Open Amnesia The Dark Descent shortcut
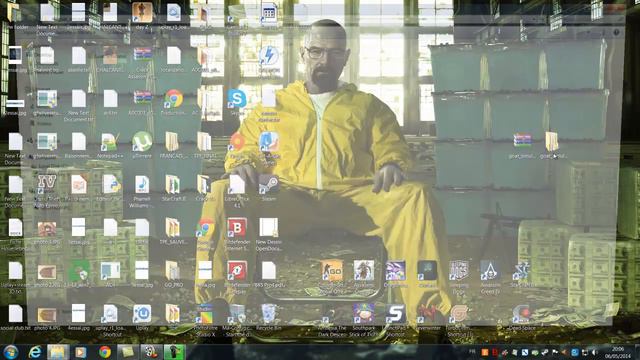The image size is (640, 360). 332,314
